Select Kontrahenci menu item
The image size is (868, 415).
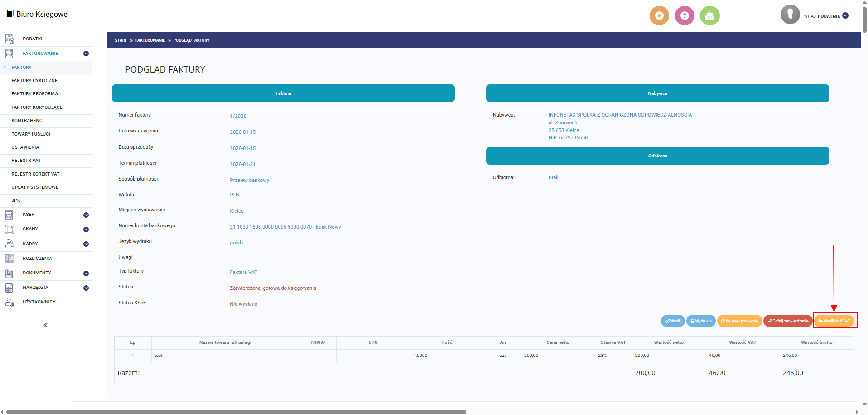click(x=28, y=121)
